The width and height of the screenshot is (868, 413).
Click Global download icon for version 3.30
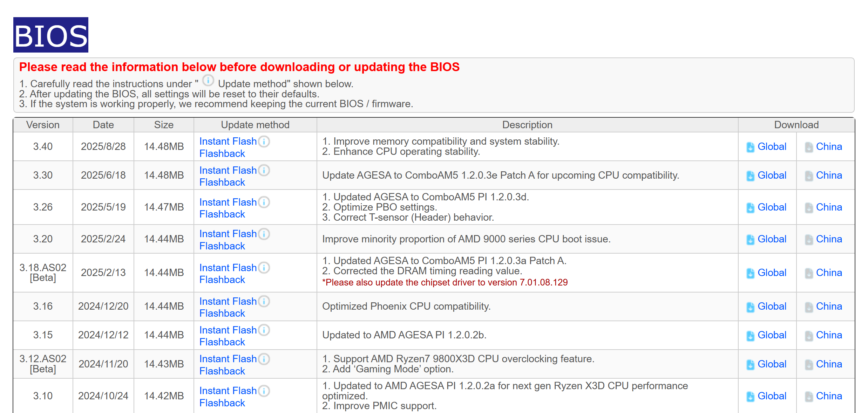pyautogui.click(x=750, y=176)
